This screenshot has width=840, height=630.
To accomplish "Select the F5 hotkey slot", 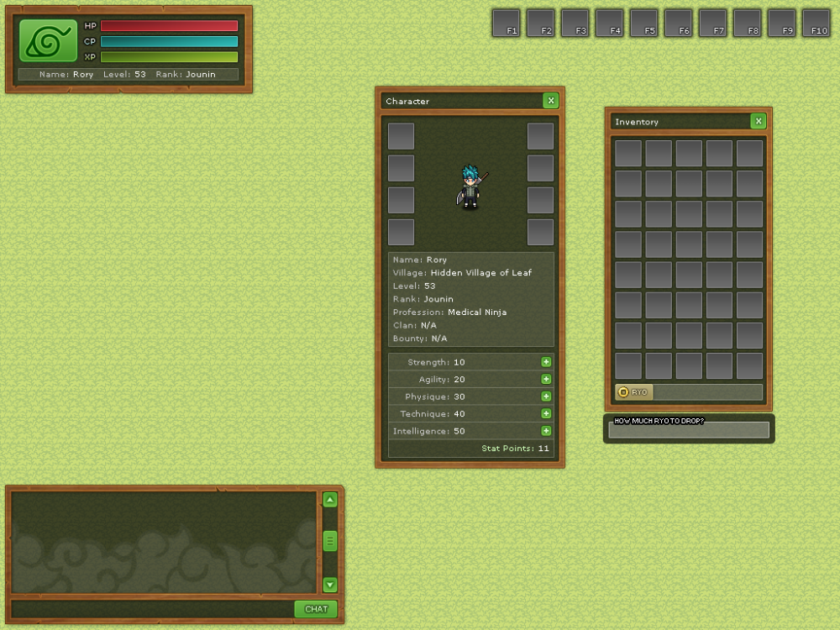I will [643, 23].
